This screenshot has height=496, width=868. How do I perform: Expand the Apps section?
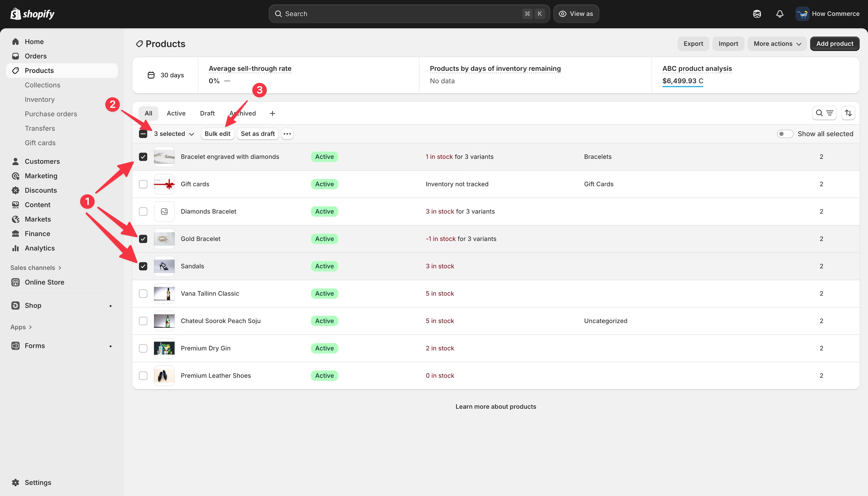(x=21, y=327)
